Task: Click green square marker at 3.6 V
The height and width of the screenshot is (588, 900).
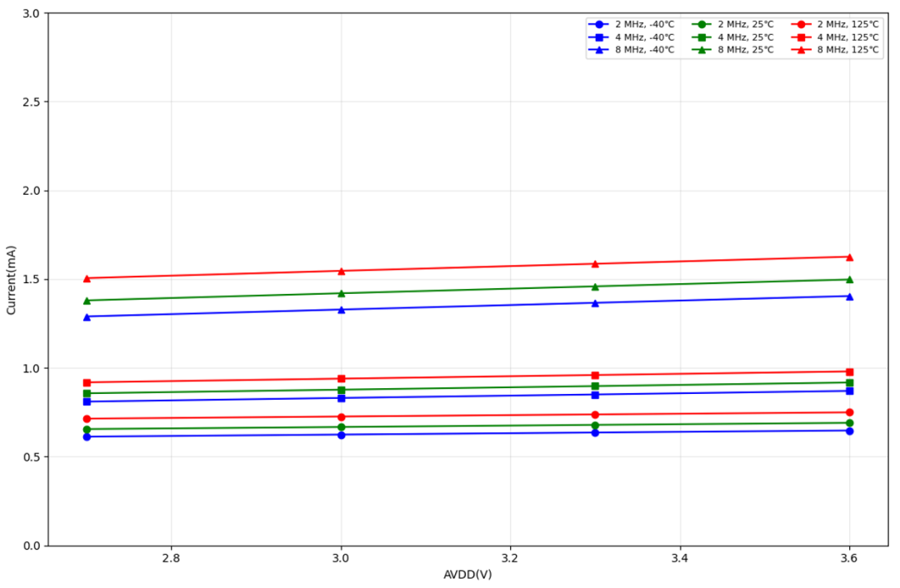Action: point(849,382)
